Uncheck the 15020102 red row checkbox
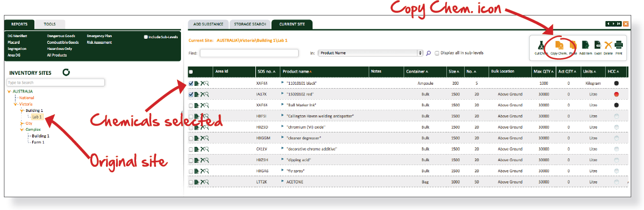 click(x=191, y=94)
